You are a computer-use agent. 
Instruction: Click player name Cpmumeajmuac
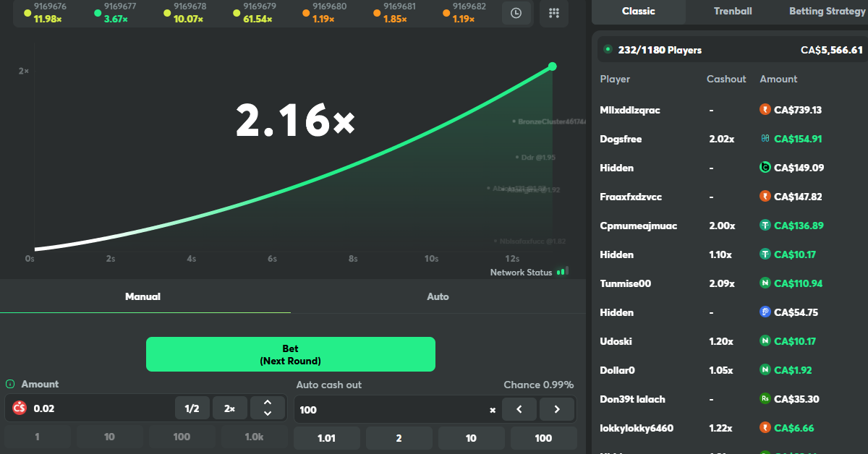click(639, 226)
